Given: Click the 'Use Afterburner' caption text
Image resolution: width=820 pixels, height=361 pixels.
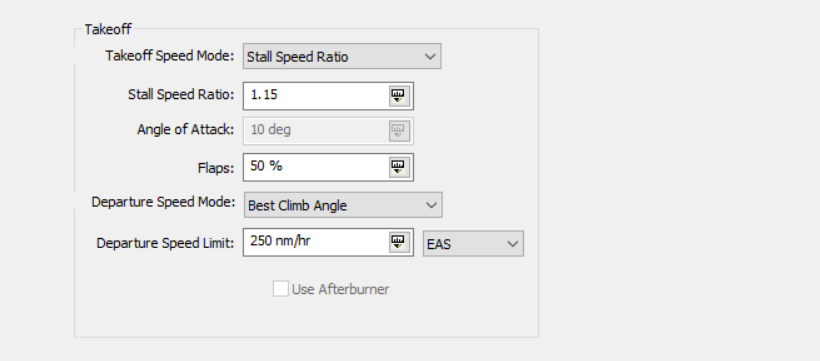Looking at the screenshot, I should (340, 289).
